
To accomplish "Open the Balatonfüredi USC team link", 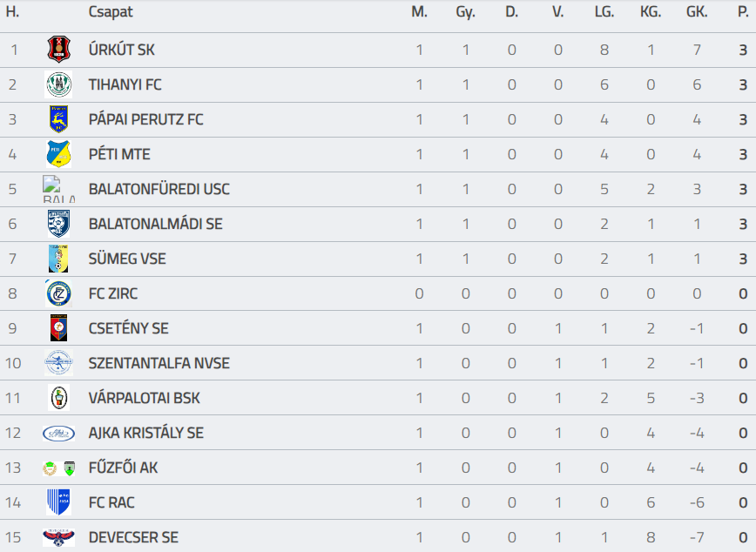I will click(x=159, y=189).
